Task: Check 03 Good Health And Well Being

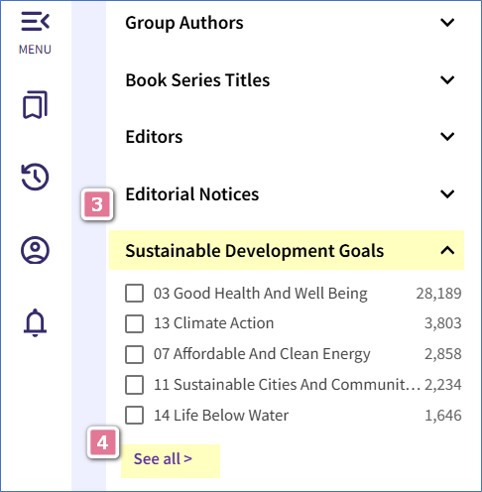Action: tap(135, 293)
